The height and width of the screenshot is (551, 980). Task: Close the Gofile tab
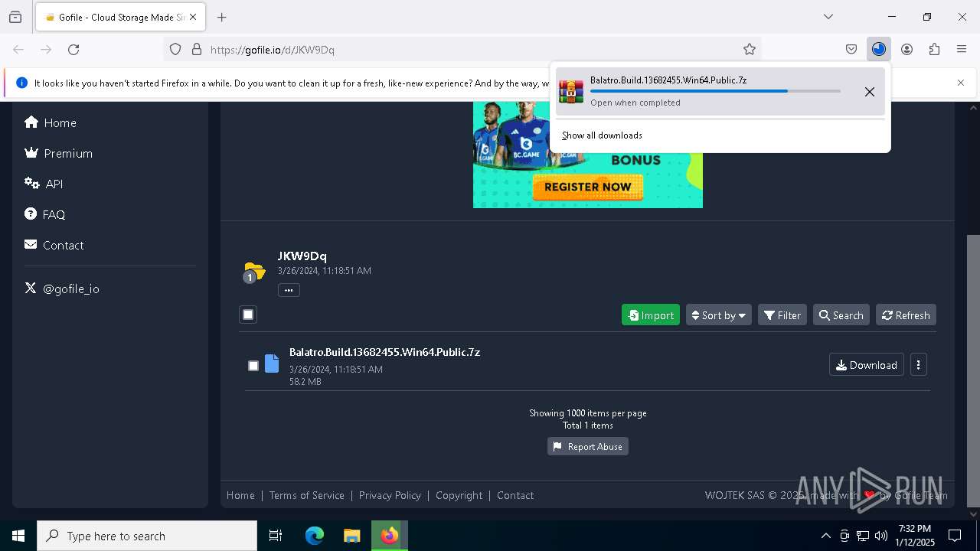[193, 17]
